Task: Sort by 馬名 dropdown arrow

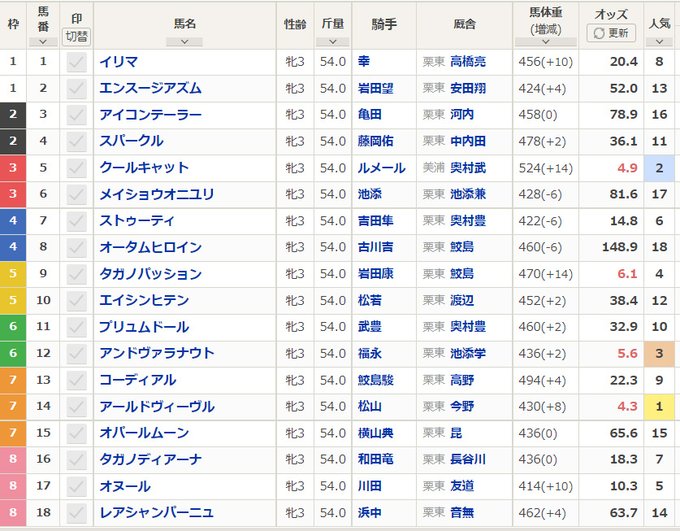Action: 184,42
